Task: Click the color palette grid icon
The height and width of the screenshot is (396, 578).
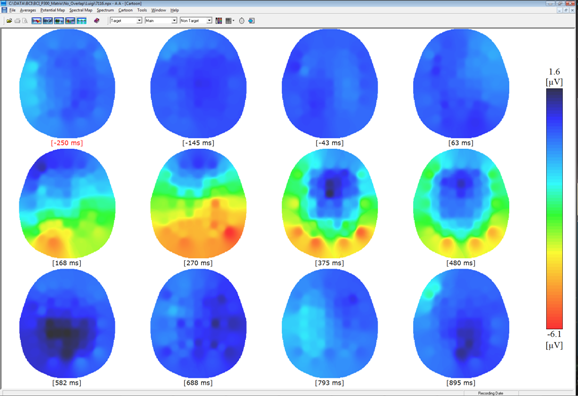Action: 219,21
